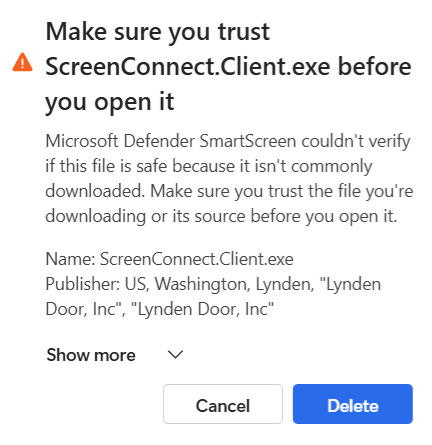Click the 'Microsoft Defender SmartScreen' description text
This screenshot has width=432, height=445.
(x=171, y=141)
